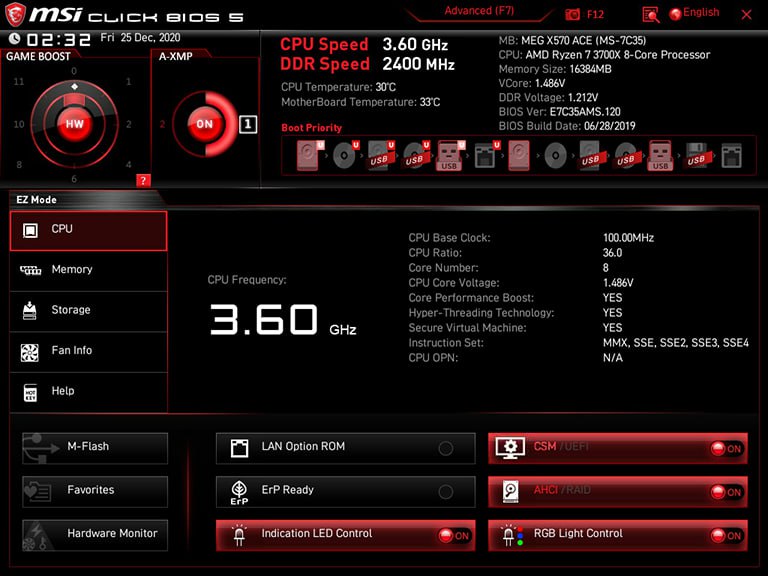Select the UEFI USB key boot icon
This screenshot has height=576, width=768.
(451, 155)
